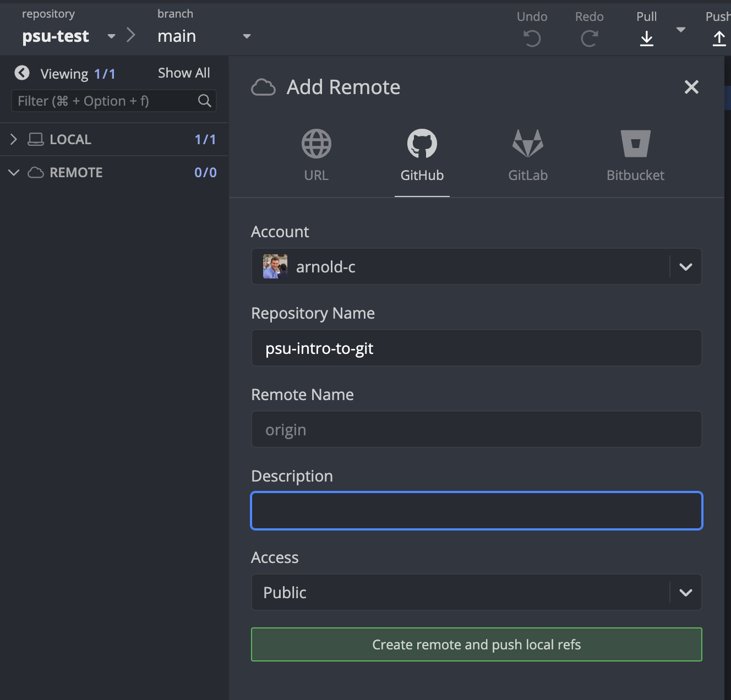The image size is (731, 700).
Task: Click the Undo arrow icon
Action: point(532,39)
